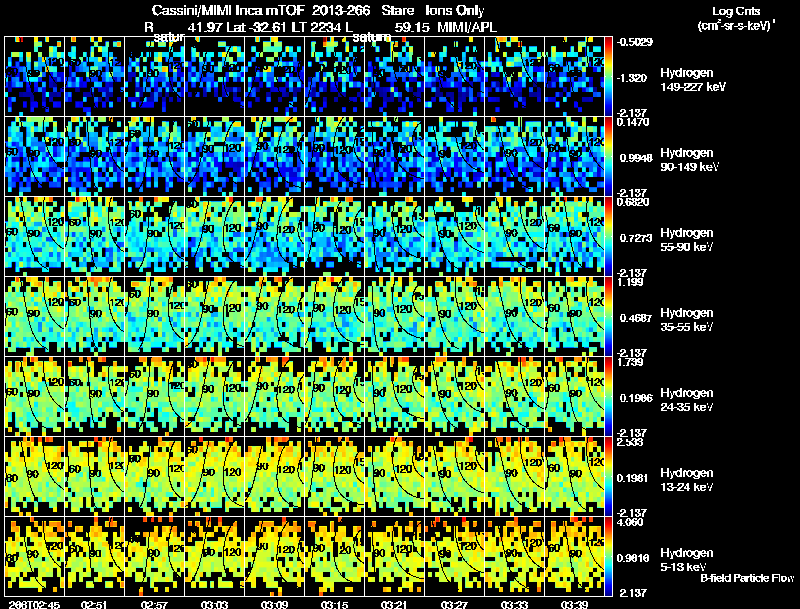Click the colorbar beside the 90-149 keV row

point(609,156)
